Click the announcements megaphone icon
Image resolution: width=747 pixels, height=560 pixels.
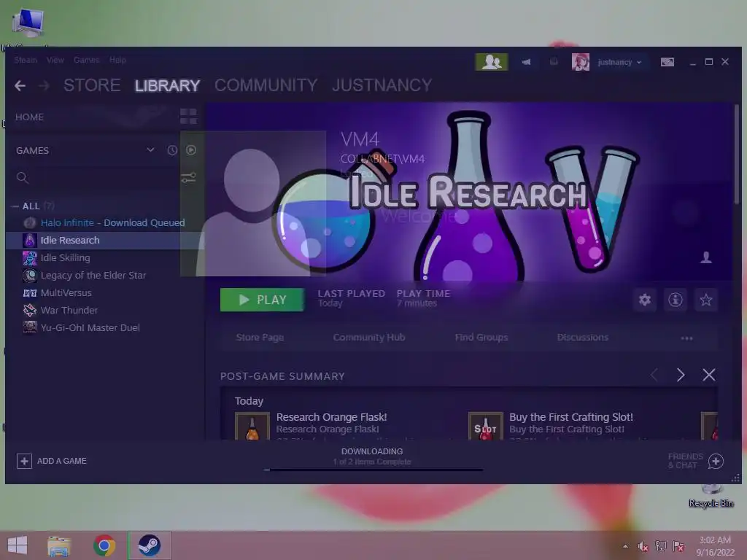click(526, 62)
